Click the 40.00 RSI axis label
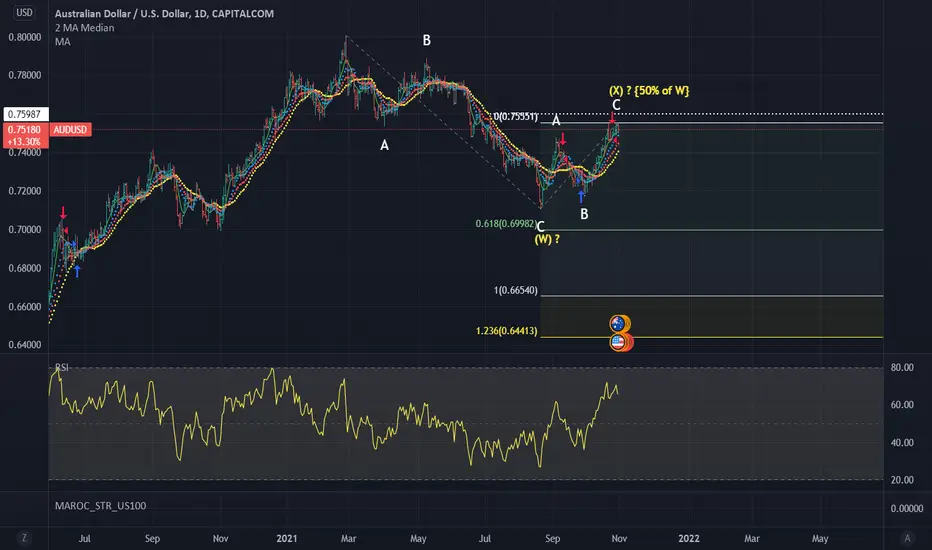 click(x=902, y=442)
